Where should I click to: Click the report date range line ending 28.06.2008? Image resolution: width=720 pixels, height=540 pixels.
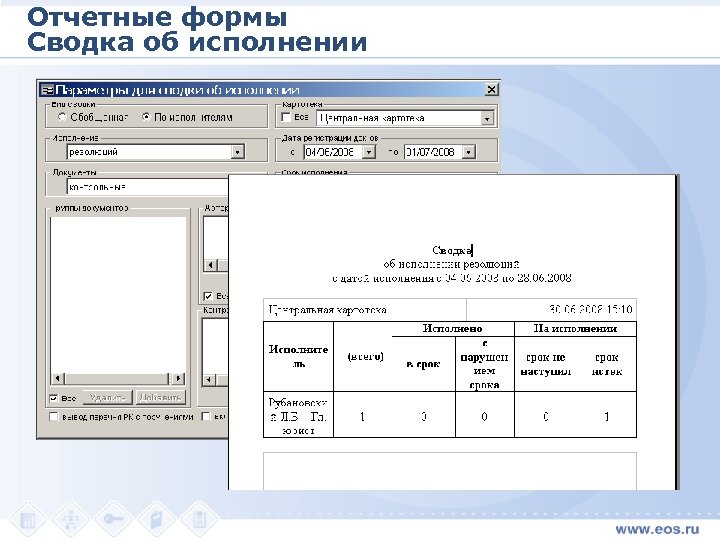pyautogui.click(x=452, y=278)
